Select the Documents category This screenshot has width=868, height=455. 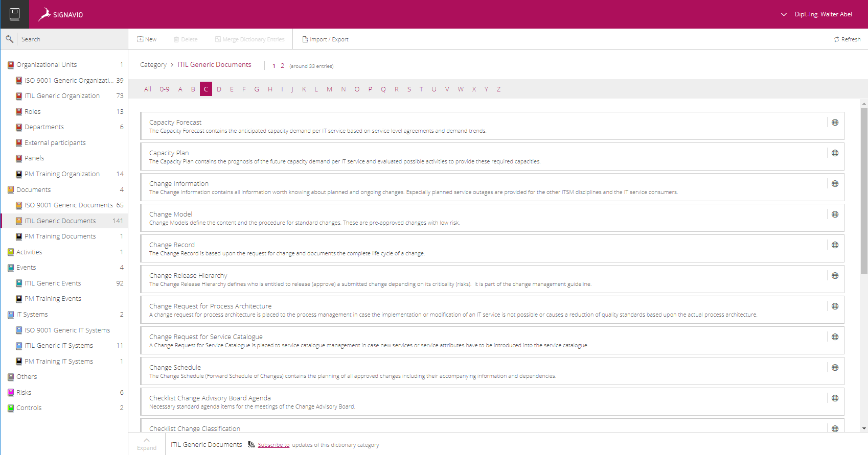(64, 189)
